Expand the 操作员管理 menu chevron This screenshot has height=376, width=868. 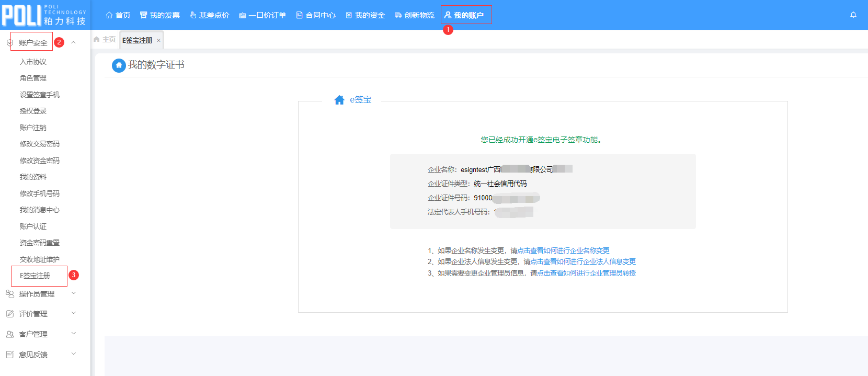(x=73, y=293)
